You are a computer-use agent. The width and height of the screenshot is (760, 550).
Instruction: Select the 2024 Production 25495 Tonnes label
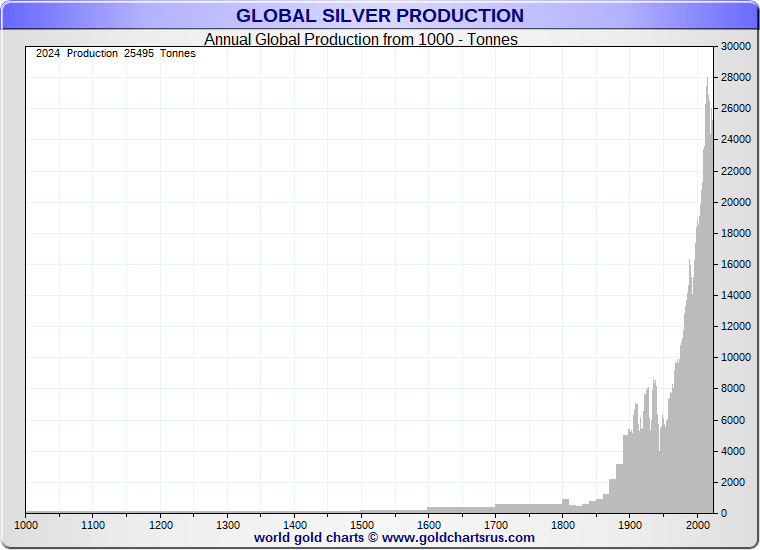[x=115, y=54]
